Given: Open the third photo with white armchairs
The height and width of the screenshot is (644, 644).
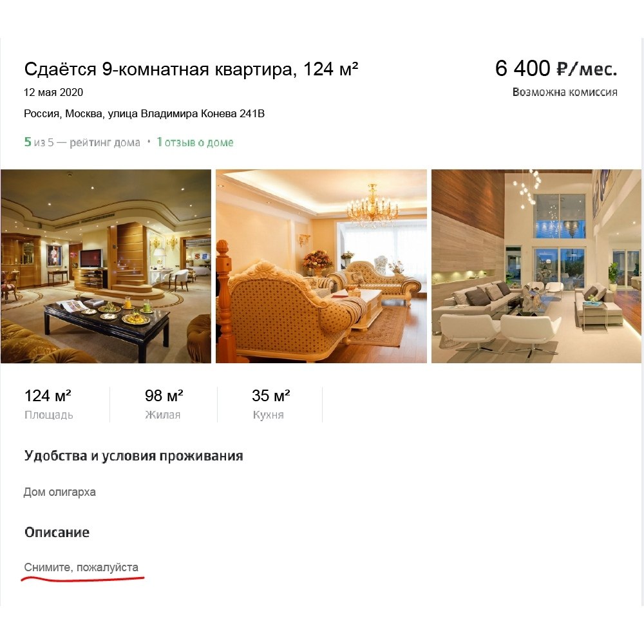Looking at the screenshot, I should click(x=536, y=266).
